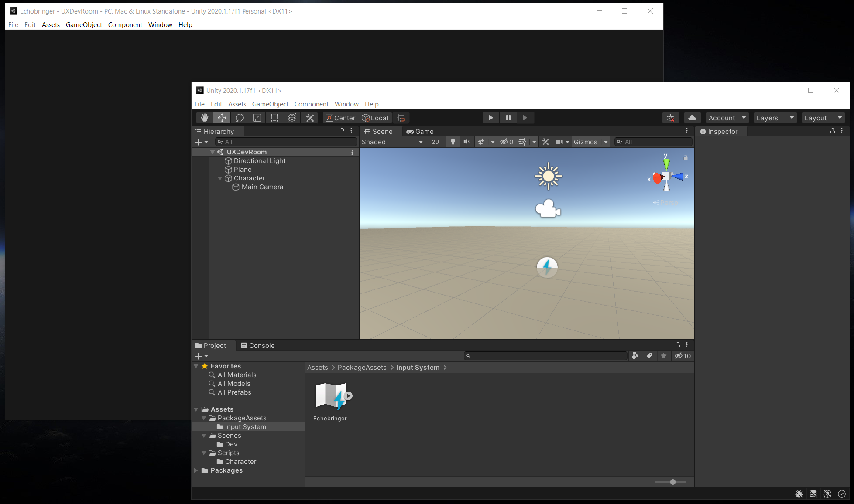
Task: Click the activity progress status icon
Action: point(842,494)
